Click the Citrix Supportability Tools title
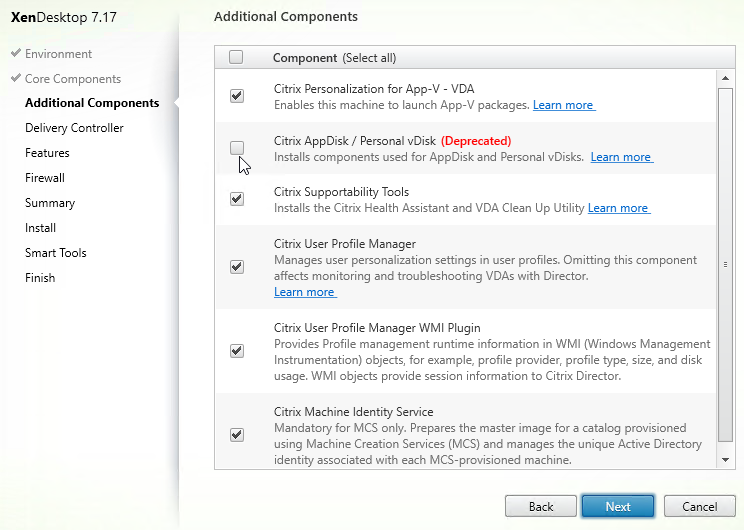Viewport: 744px width, 530px height. [342, 192]
